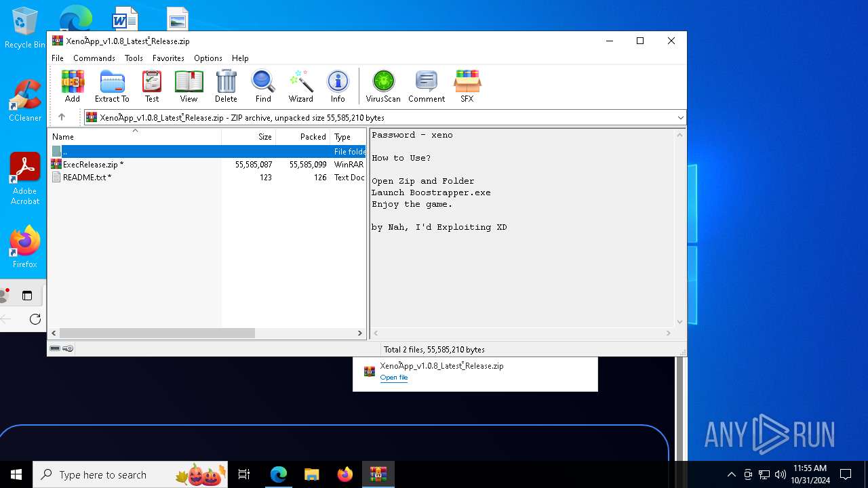Image resolution: width=868 pixels, height=488 pixels.
Task: Click the file list horizontal scrollbar thumb
Action: coord(157,333)
